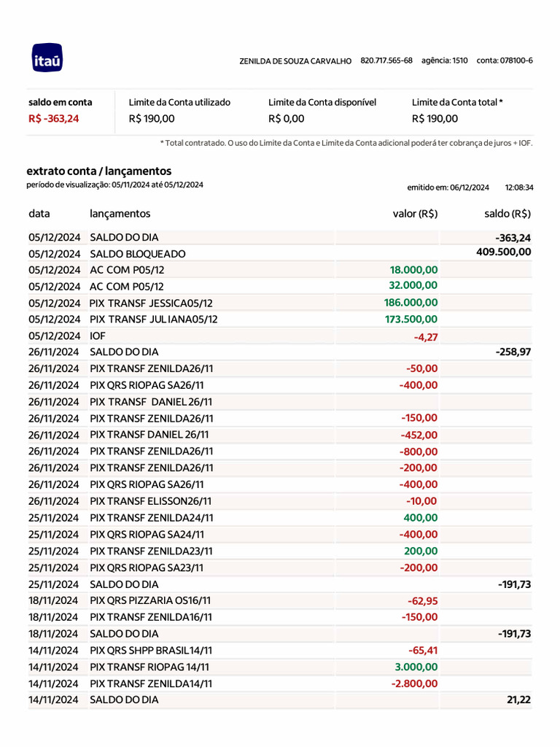Click the green value 173.500,00
The width and height of the screenshot is (560, 747).
[x=411, y=320]
